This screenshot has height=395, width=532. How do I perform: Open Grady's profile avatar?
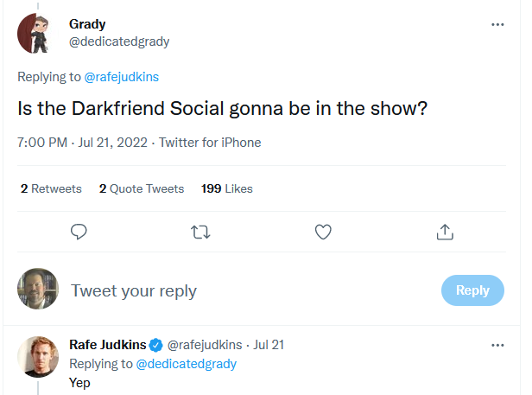tap(38, 33)
